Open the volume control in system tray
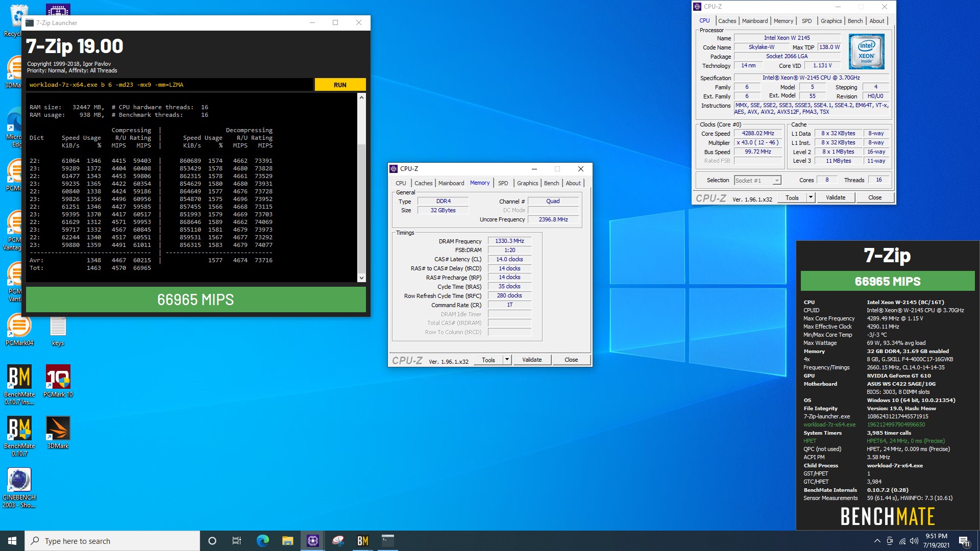Screen dimensions: 980x551 click(914, 541)
